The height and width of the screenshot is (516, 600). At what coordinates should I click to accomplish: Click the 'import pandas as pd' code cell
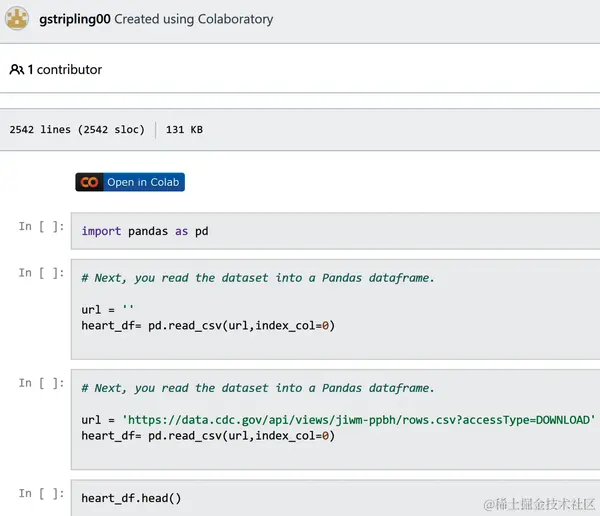tap(335, 231)
